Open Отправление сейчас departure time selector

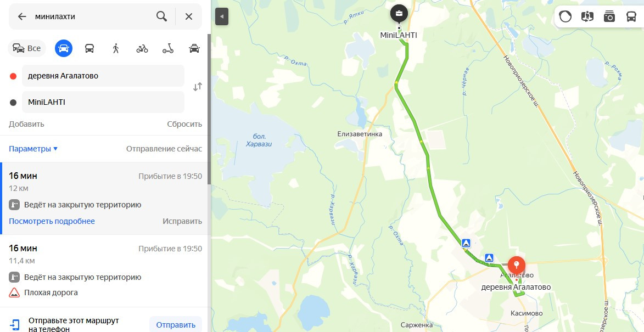click(164, 149)
